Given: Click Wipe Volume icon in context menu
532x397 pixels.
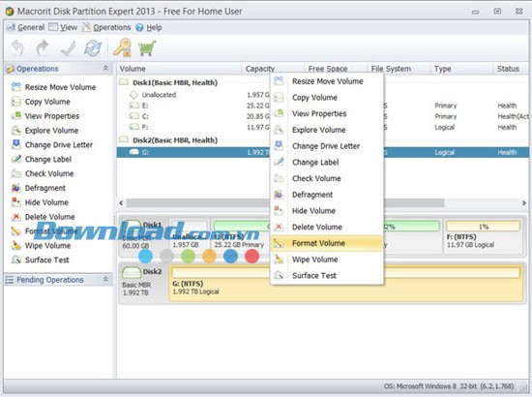Looking at the screenshot, I should (x=279, y=260).
